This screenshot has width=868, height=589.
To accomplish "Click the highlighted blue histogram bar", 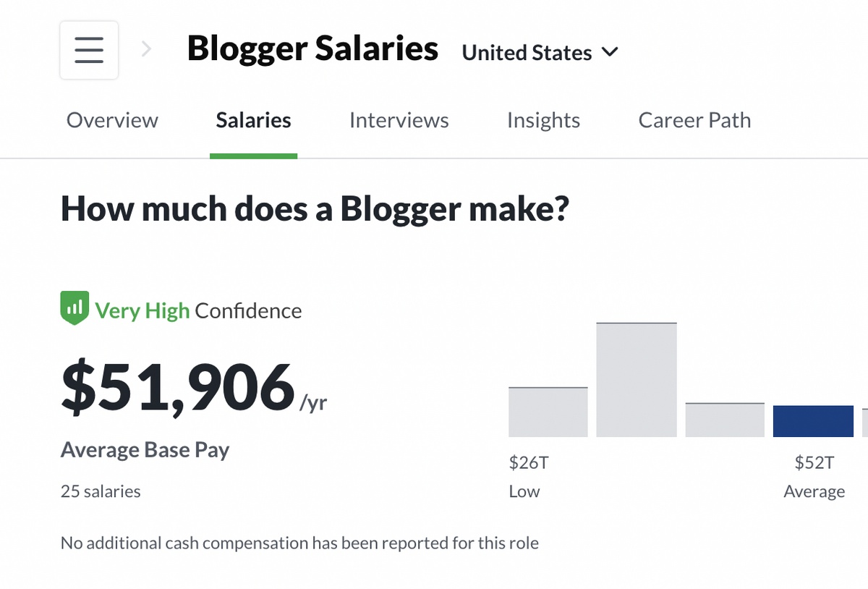I will (813, 420).
